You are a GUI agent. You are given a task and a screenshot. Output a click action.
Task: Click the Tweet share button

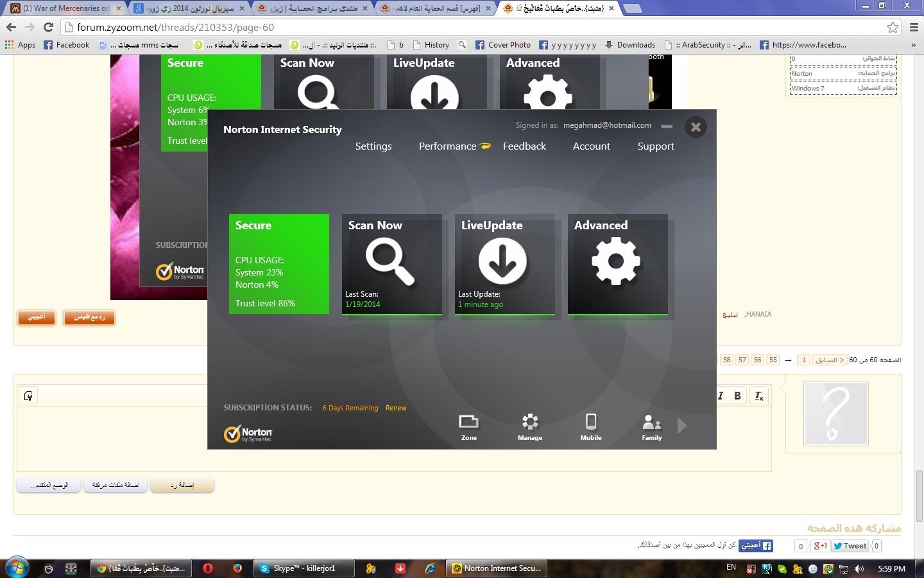850,546
